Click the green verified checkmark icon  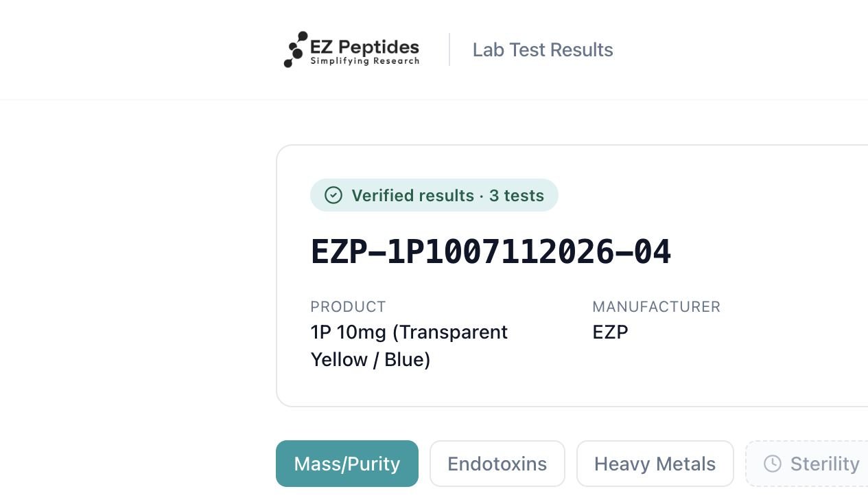[333, 195]
